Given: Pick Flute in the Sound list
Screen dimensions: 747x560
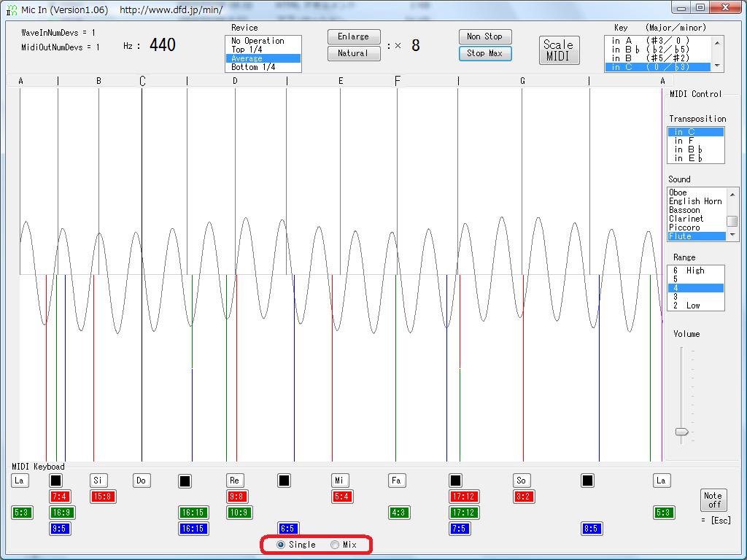Looking at the screenshot, I should coord(697,236).
